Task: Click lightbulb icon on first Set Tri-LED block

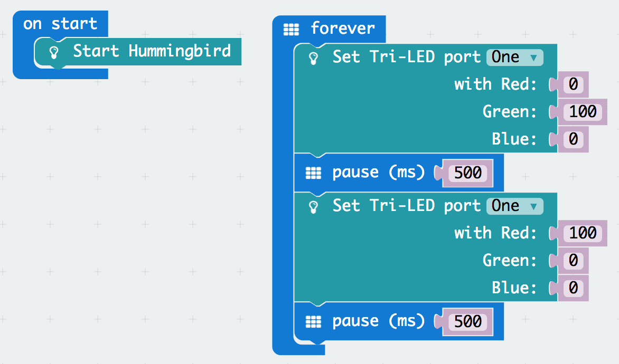Action: tap(313, 58)
